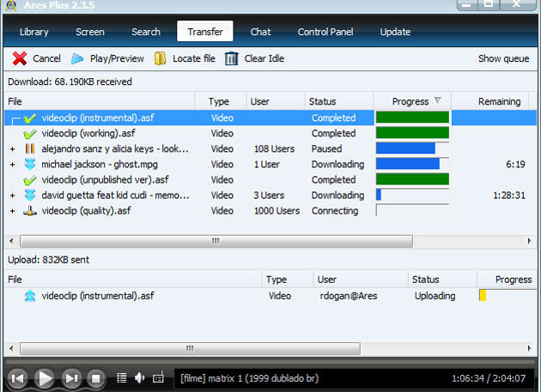
Task: Sort downloads by User column header
Action: (276, 101)
